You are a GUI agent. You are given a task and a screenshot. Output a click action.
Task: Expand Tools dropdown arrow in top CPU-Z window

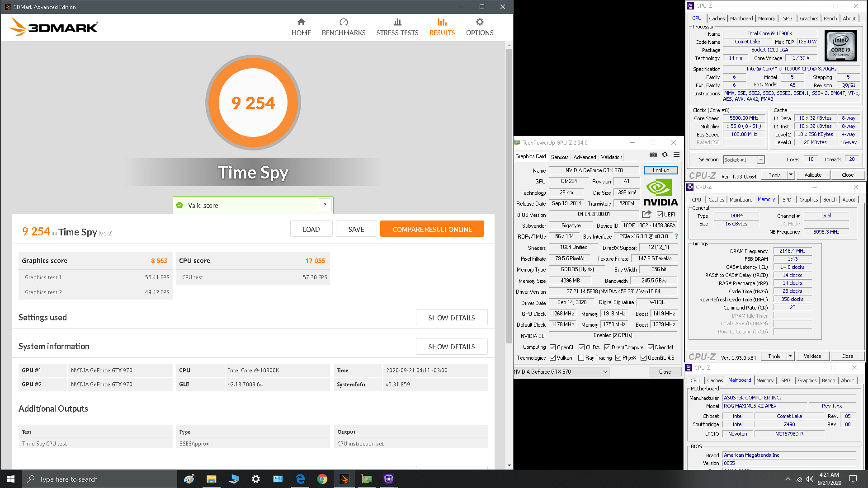coord(791,175)
